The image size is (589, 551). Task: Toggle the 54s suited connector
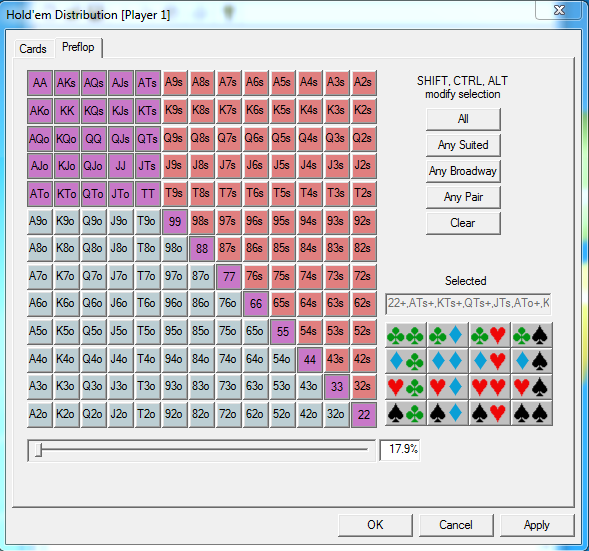click(310, 331)
